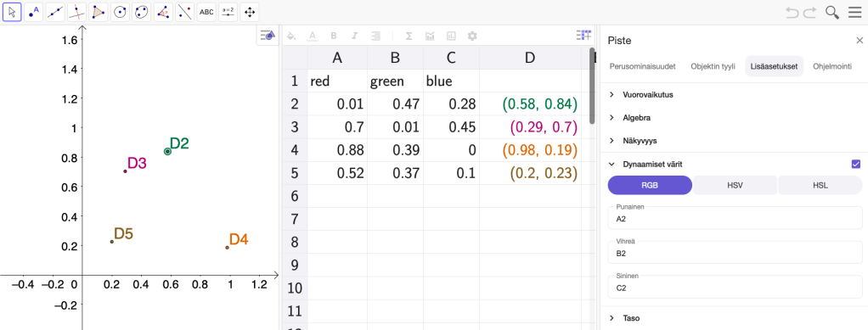Click the Punainen input field
This screenshot has width=868, height=330.
[736, 218]
